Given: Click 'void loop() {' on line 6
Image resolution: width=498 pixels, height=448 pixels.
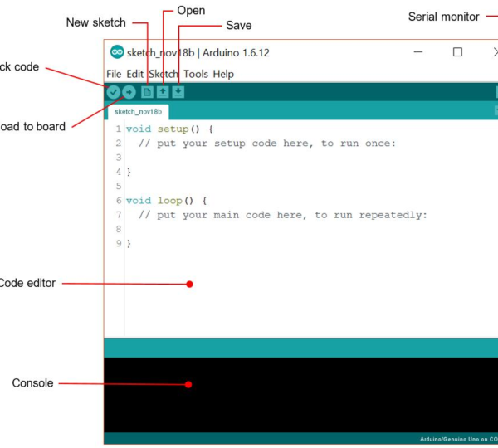Looking at the screenshot, I should pos(167,201).
